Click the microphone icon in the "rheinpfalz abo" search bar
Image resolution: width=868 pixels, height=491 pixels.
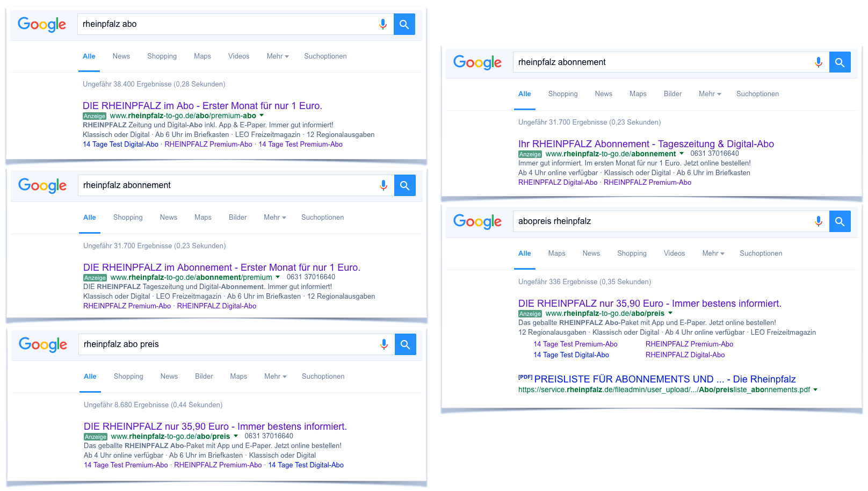[382, 24]
